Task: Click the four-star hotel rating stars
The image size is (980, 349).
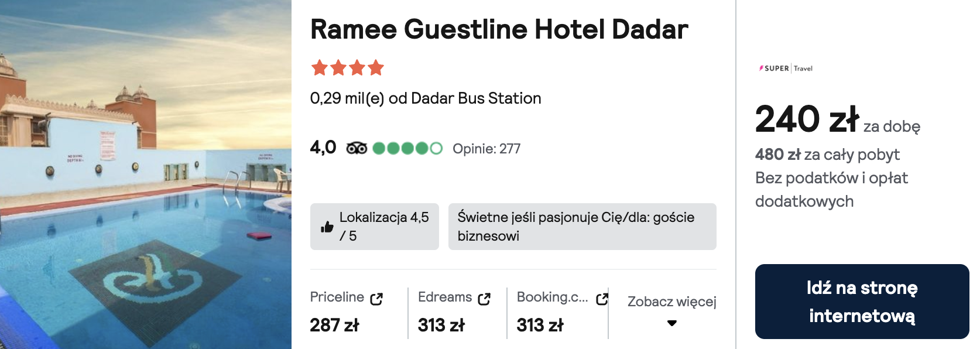Action: click(348, 68)
